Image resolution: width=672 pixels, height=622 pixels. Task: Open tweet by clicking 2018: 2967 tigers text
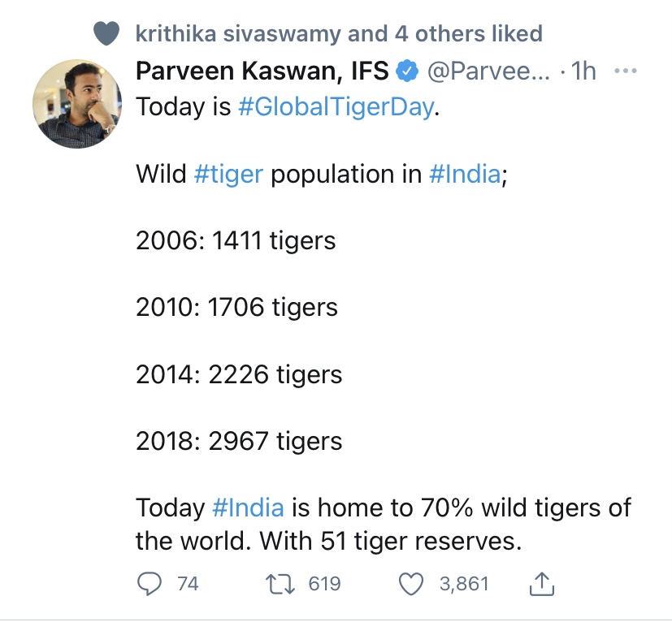point(239,441)
